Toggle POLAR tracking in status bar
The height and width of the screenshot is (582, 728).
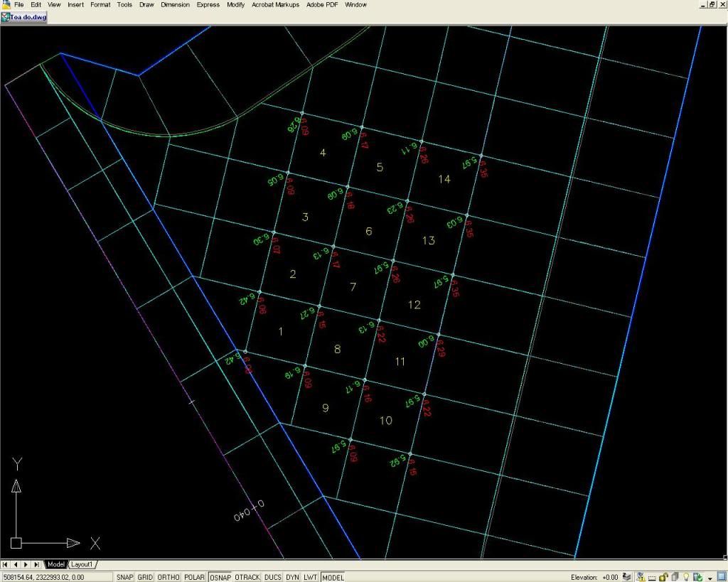coord(194,577)
